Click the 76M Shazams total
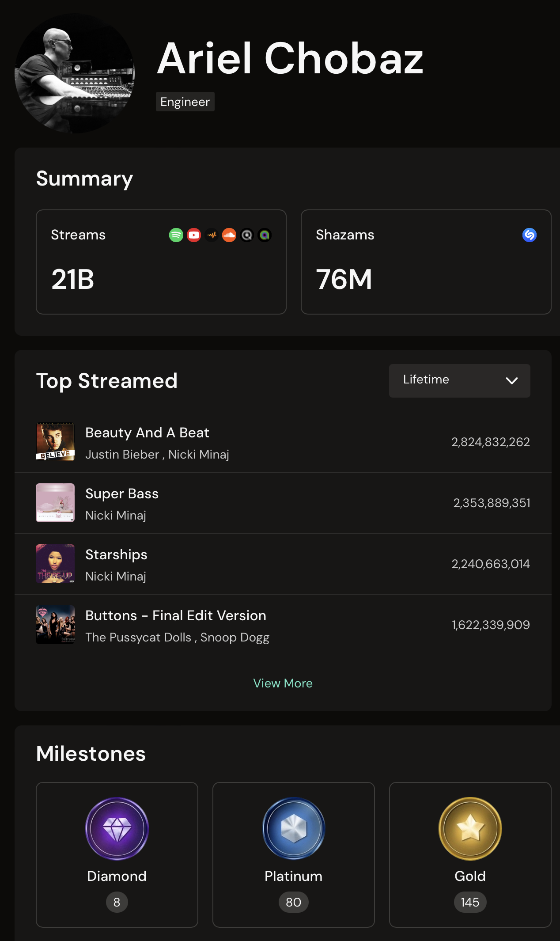Screen dimensions: 560x941 point(344,280)
